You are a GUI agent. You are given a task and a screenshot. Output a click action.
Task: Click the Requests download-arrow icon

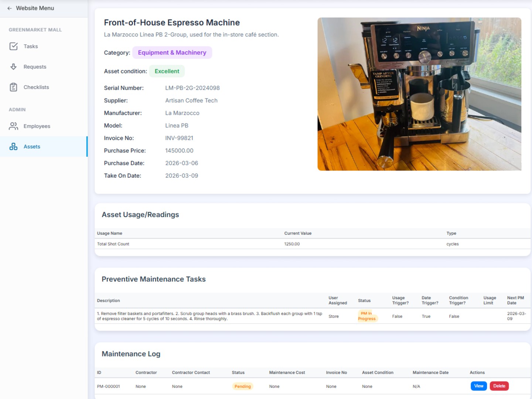(x=14, y=66)
